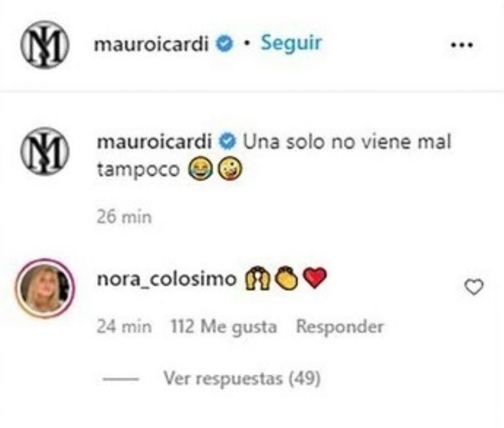This screenshot has height=428, width=504.
Task: Click the laughing-crying emoji in caption
Action: click(x=200, y=169)
